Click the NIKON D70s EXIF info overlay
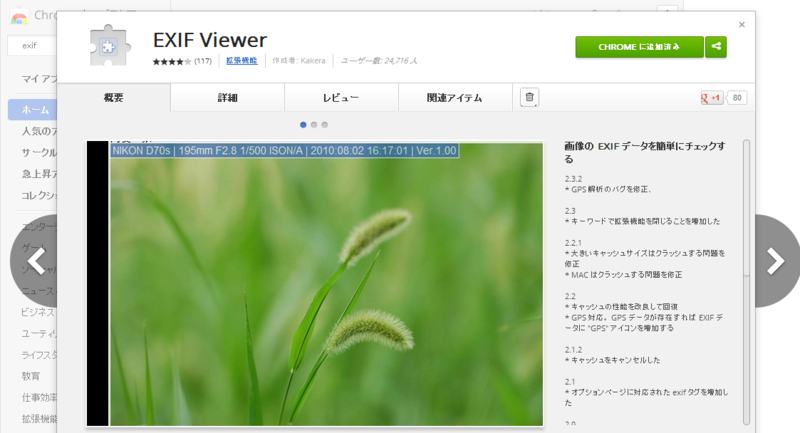This screenshot has width=800, height=433. point(285,150)
